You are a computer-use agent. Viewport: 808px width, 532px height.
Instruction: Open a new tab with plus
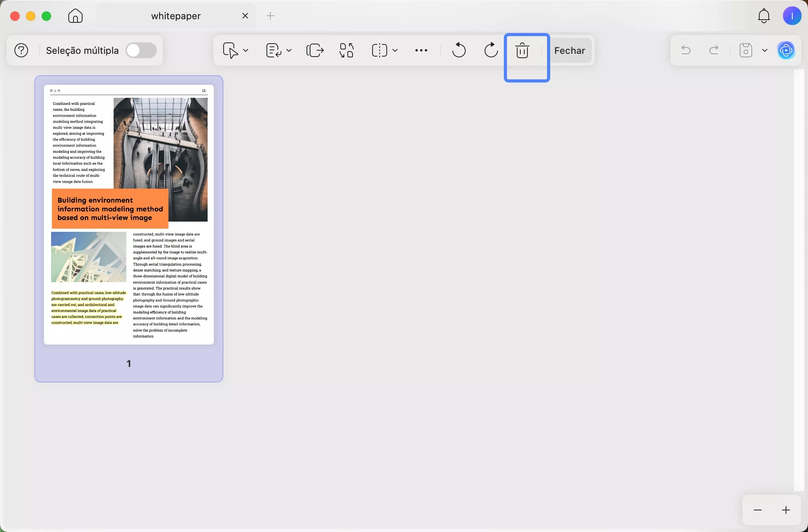pos(270,16)
